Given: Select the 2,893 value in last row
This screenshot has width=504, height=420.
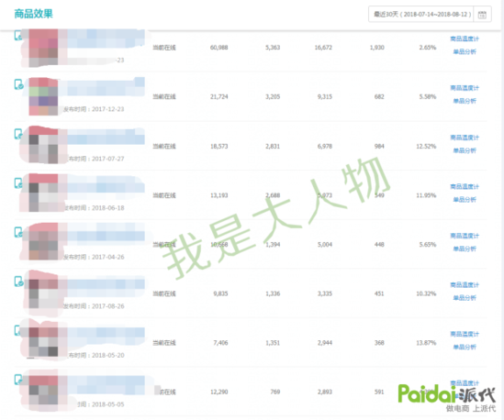Looking at the screenshot, I should click(325, 392).
